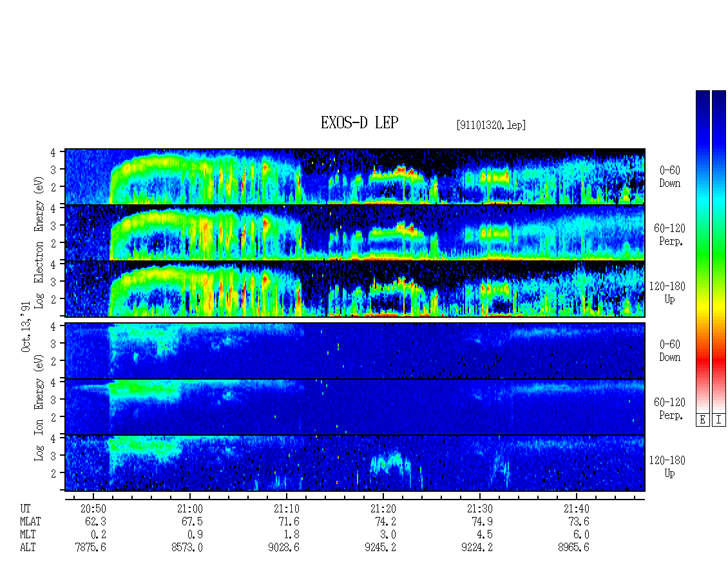This screenshot has width=728, height=564.
Task: Click the ion 120-180 Up spectrogram panel
Action: [355, 463]
